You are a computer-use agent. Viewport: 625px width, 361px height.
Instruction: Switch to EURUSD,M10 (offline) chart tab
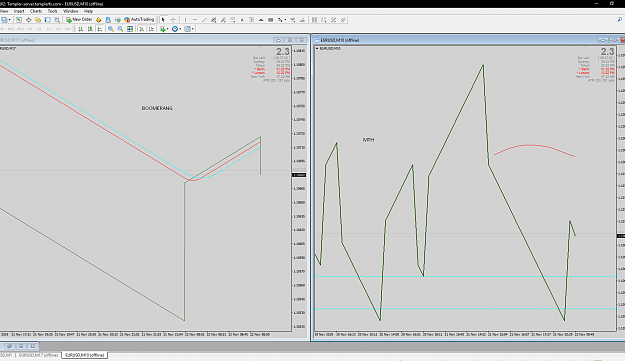tap(85, 355)
